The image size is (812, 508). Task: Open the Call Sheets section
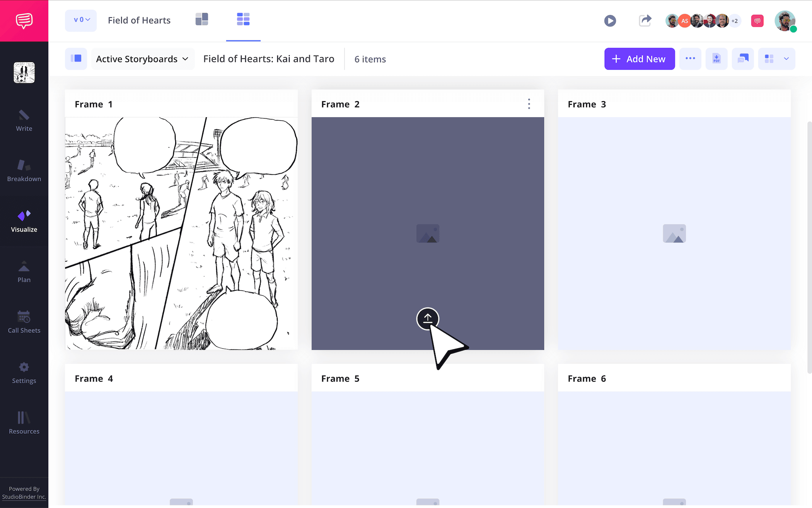click(24, 322)
